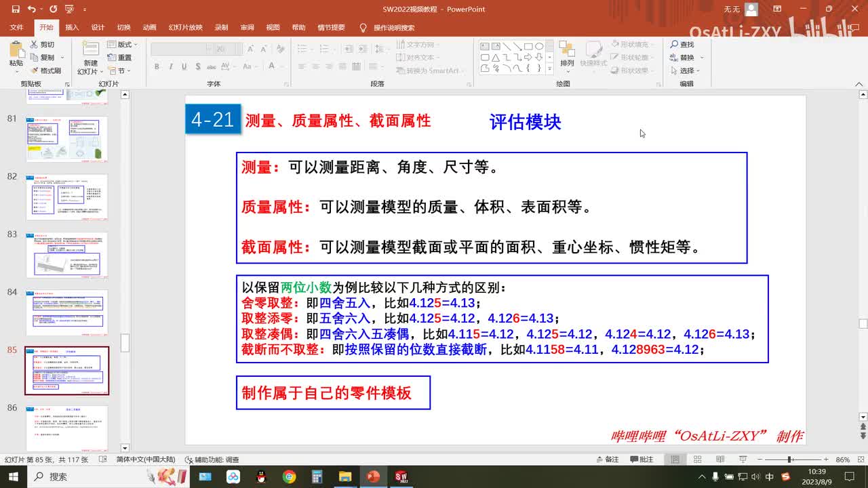Click the Undo arrow icon
The height and width of the screenshot is (488, 868).
click(x=31, y=9)
